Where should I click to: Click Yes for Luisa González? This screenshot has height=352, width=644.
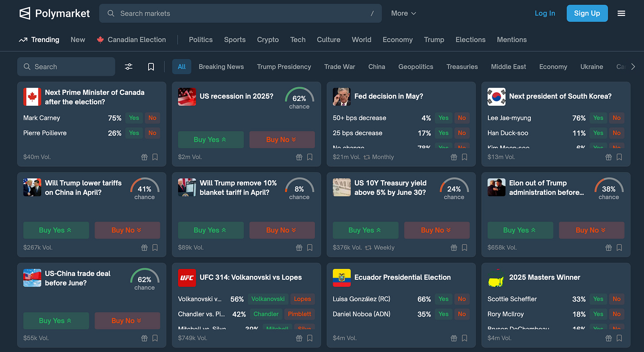point(444,299)
